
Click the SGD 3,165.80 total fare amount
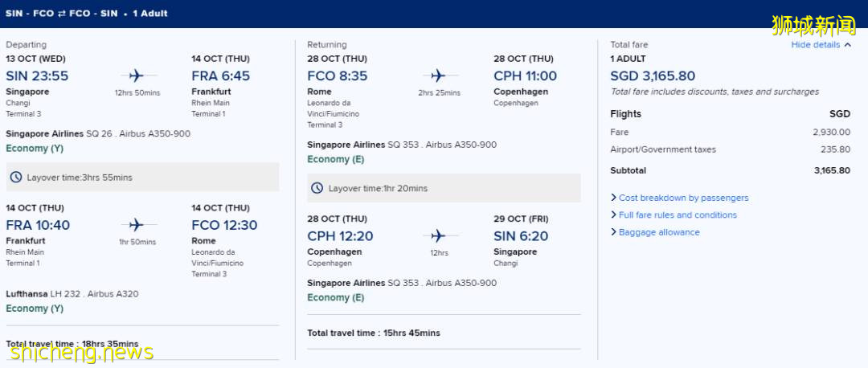tap(653, 76)
